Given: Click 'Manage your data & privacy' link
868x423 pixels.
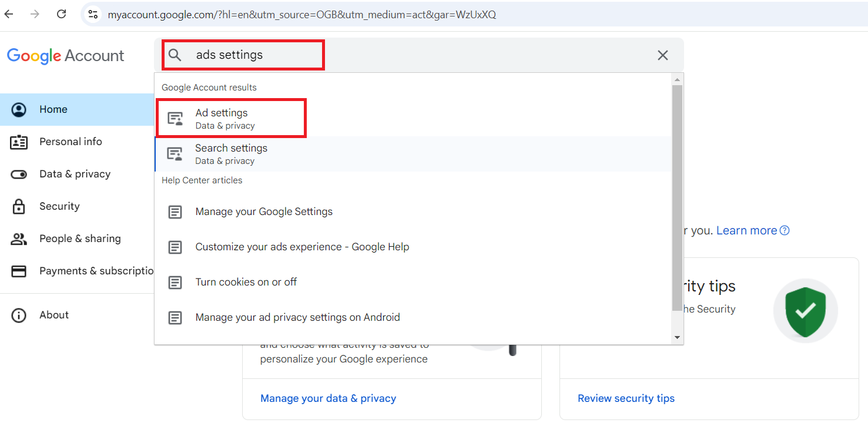Looking at the screenshot, I should pos(328,398).
